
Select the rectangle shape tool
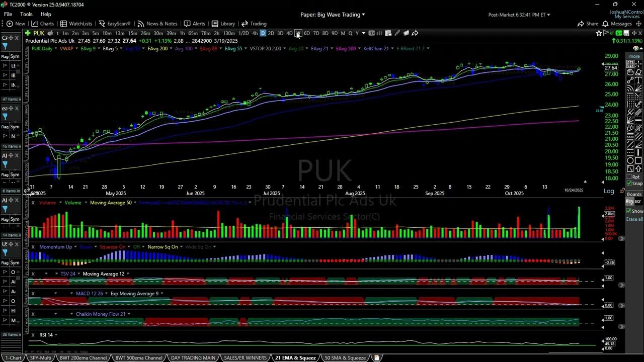click(x=638, y=160)
